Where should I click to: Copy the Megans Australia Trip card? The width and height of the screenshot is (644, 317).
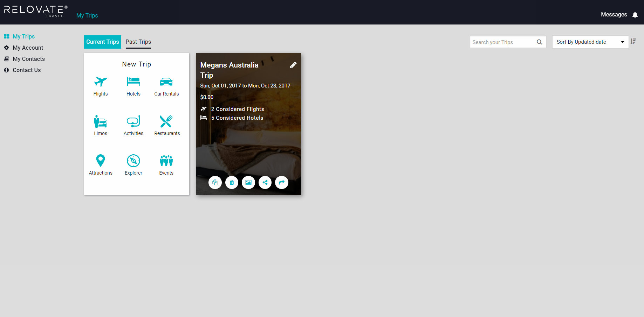215,182
